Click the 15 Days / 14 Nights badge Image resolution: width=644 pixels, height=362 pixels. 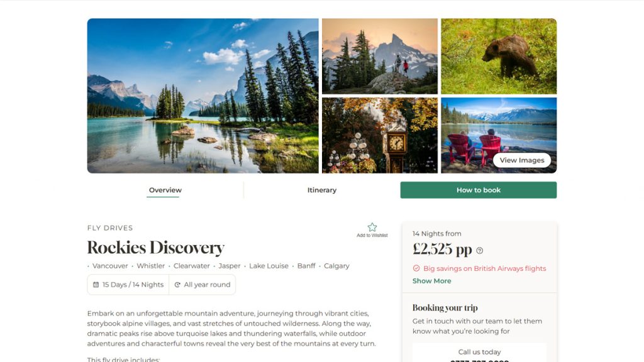pyautogui.click(x=128, y=285)
